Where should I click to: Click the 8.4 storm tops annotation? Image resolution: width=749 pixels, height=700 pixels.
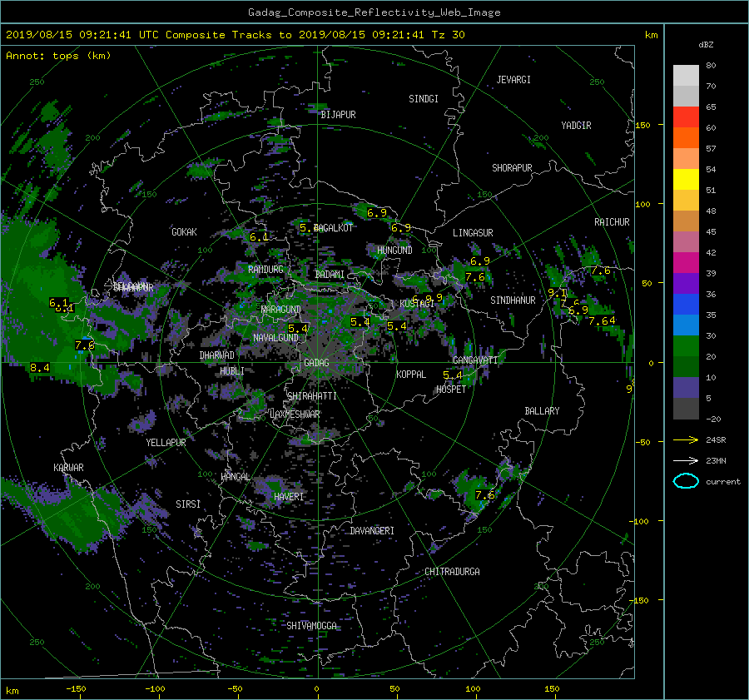40,367
